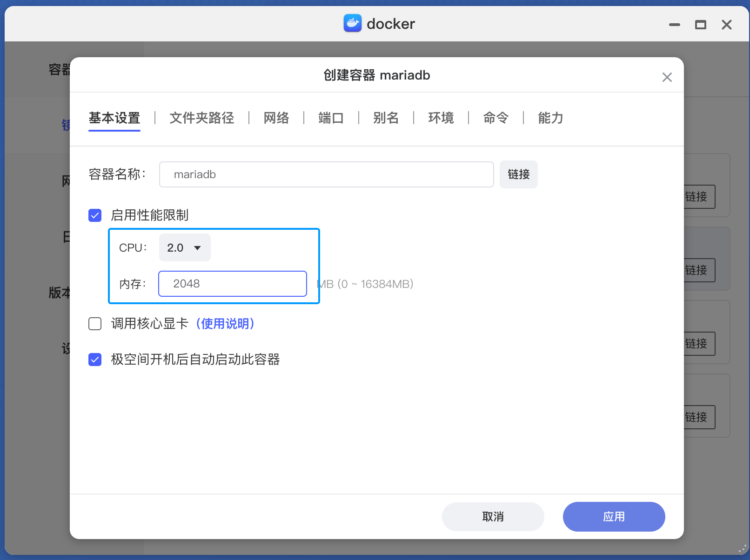This screenshot has width=750, height=560.
Task: Click the 内存 2048 input field
Action: click(233, 284)
